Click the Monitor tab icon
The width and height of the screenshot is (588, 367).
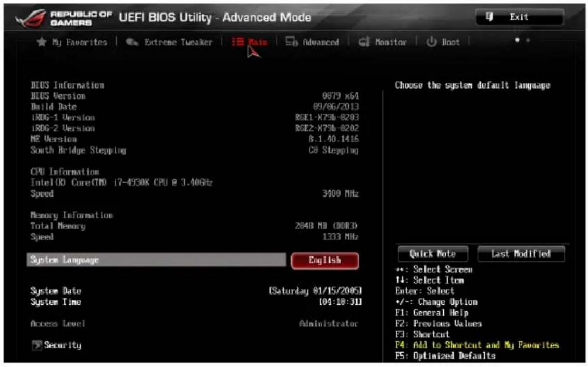pos(364,42)
